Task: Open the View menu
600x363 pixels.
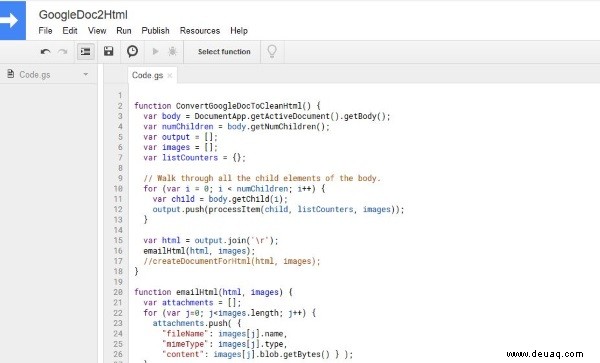Action: [x=97, y=31]
